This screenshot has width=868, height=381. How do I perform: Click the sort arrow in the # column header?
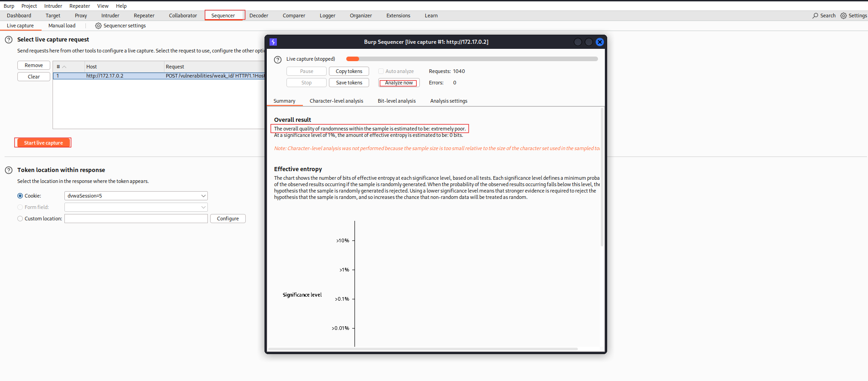(x=64, y=67)
